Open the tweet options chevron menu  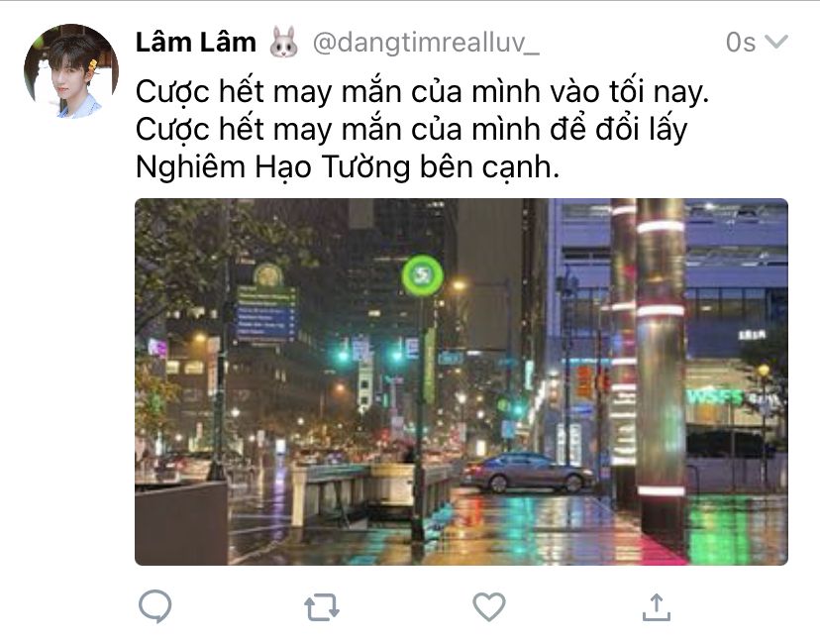point(776,42)
